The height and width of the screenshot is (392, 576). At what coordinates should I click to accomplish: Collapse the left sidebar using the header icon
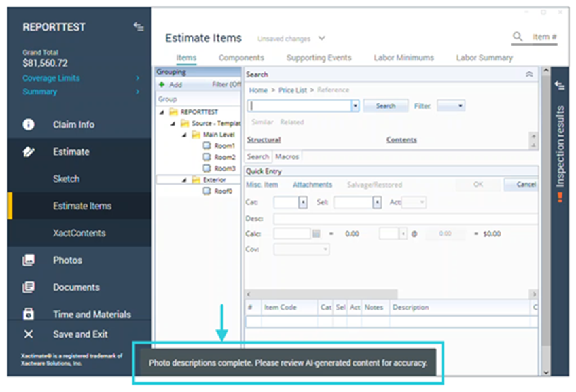(x=139, y=26)
